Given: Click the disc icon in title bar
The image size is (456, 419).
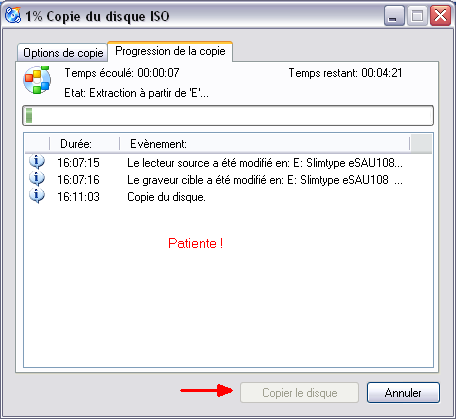Looking at the screenshot, I should pos(13,15).
